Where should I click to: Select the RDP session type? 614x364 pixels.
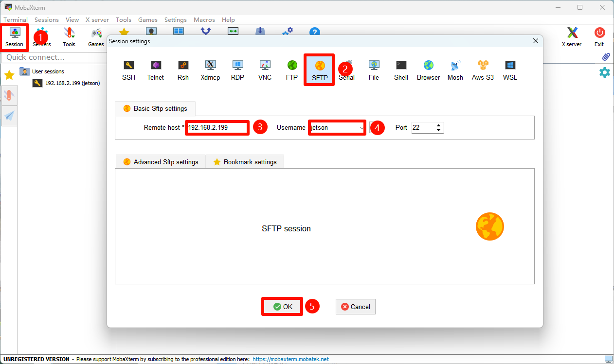[237, 70]
